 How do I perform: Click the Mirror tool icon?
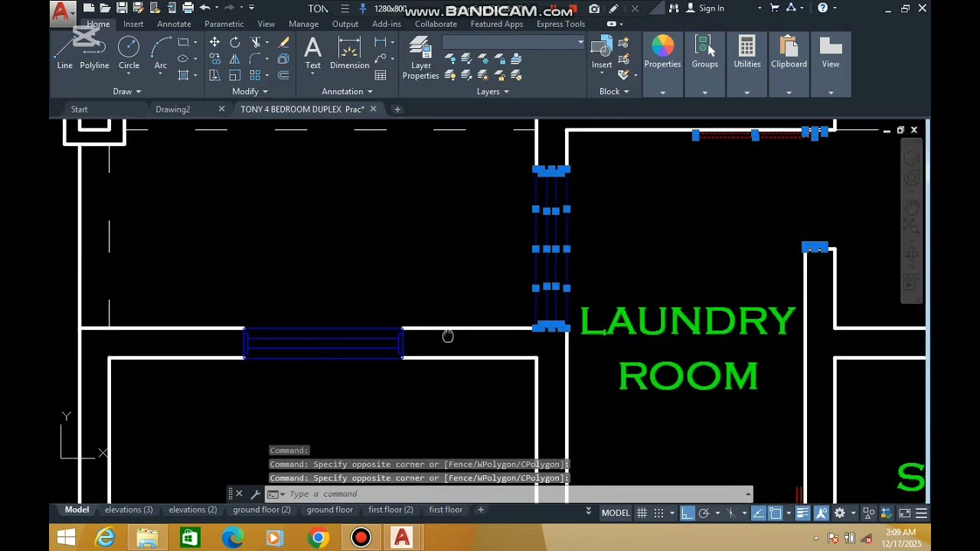pos(235,59)
